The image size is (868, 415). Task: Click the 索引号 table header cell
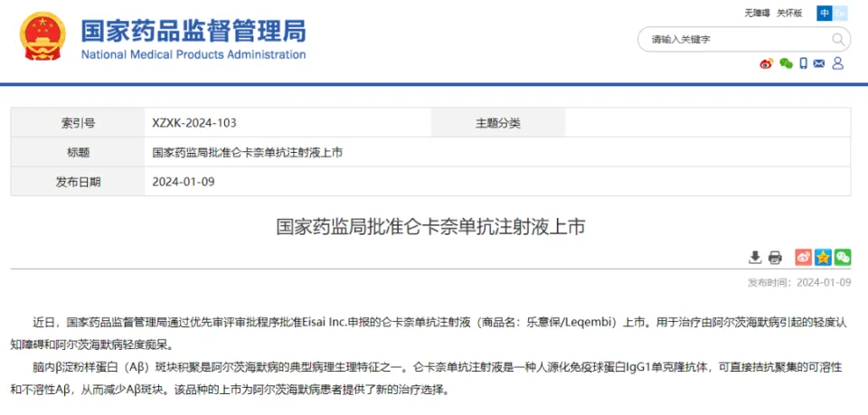[78, 123]
